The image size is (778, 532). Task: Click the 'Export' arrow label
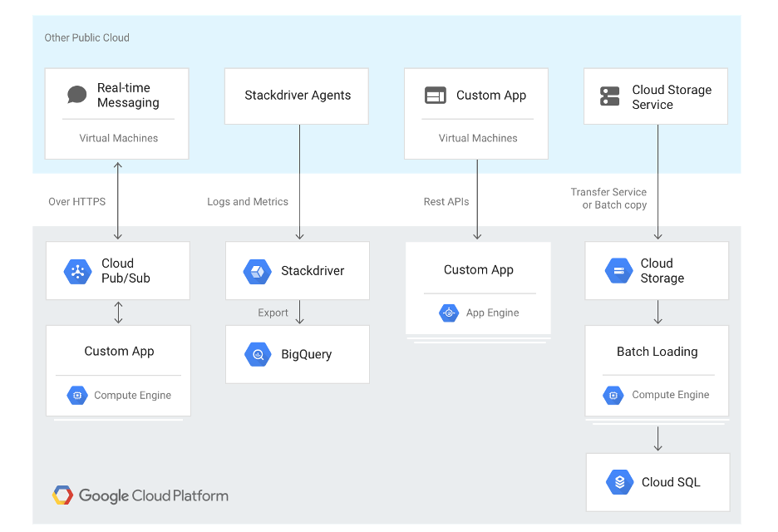click(273, 313)
